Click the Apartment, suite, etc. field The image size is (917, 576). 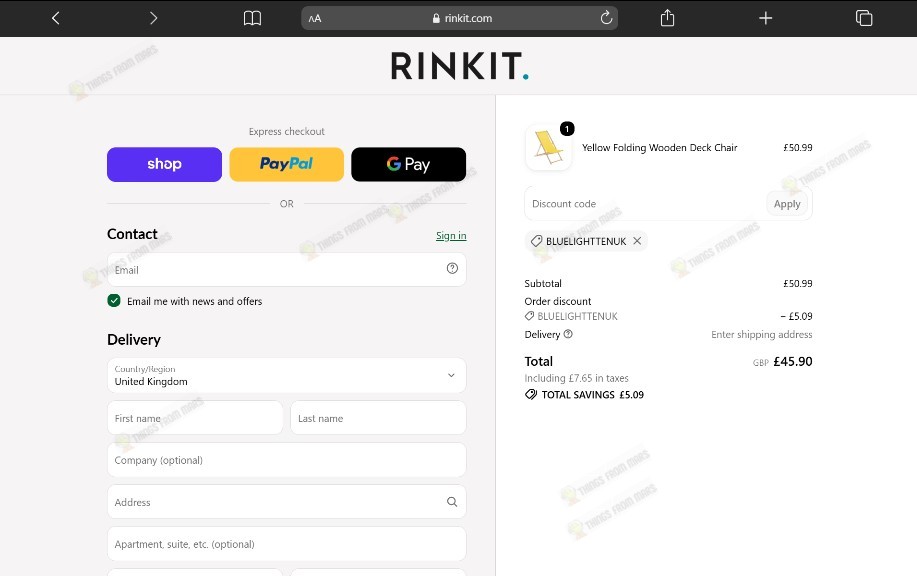pos(287,544)
